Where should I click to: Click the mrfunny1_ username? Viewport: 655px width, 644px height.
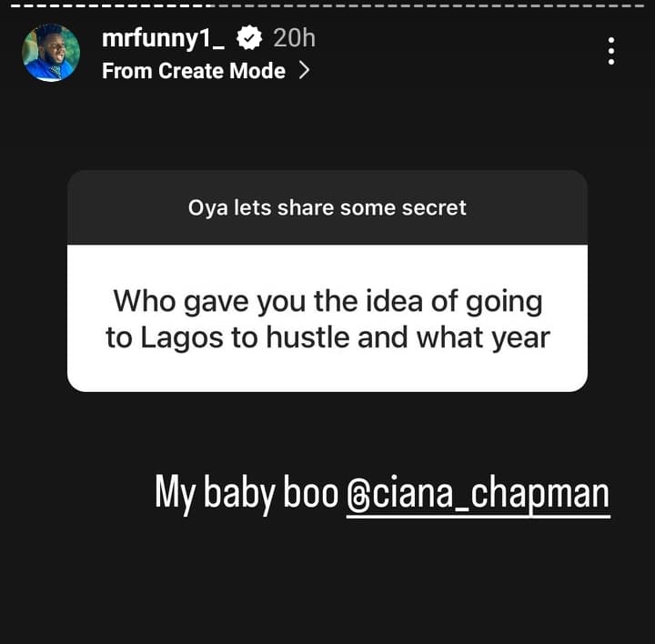[164, 38]
